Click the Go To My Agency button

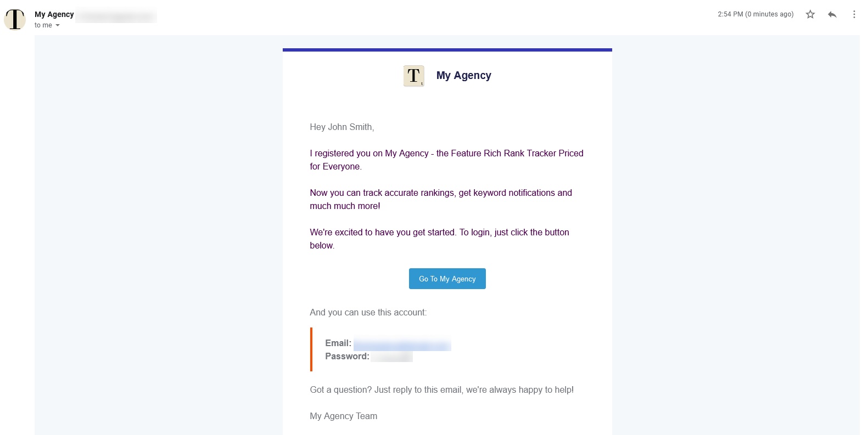point(447,279)
